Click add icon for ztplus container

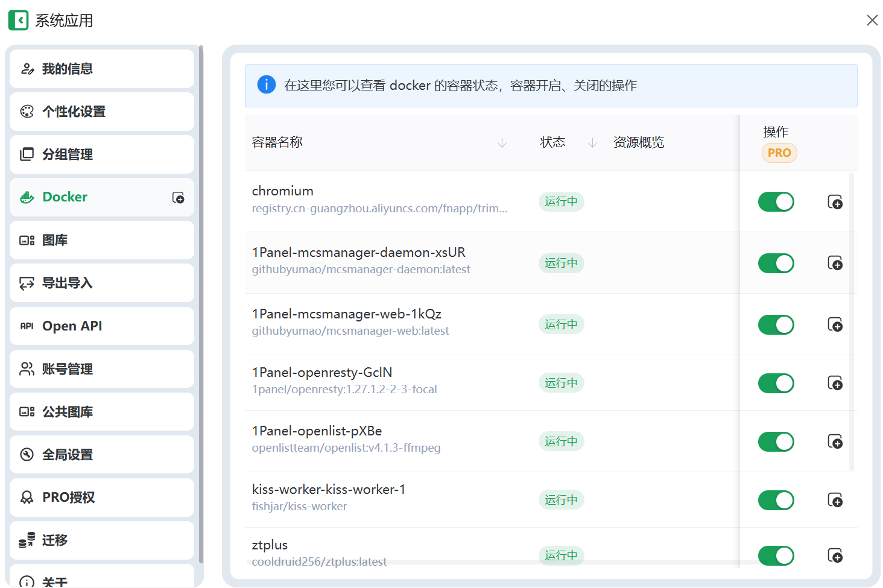[x=835, y=556]
